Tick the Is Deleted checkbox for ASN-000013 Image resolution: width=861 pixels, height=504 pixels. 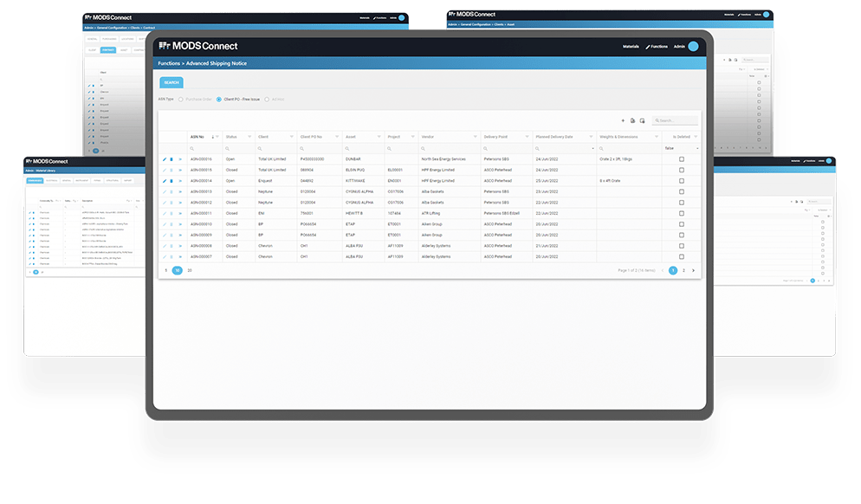[x=682, y=191]
